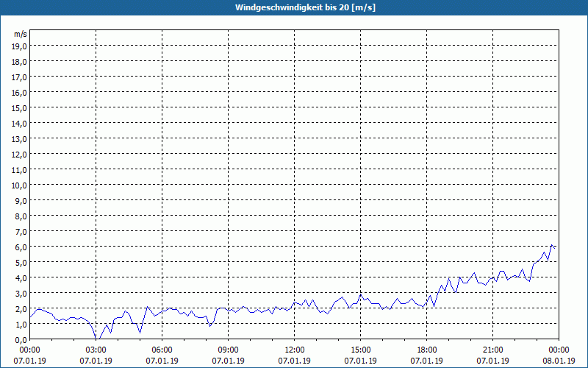
Task: Select the 21:00 time axis label
Action: click(x=492, y=350)
